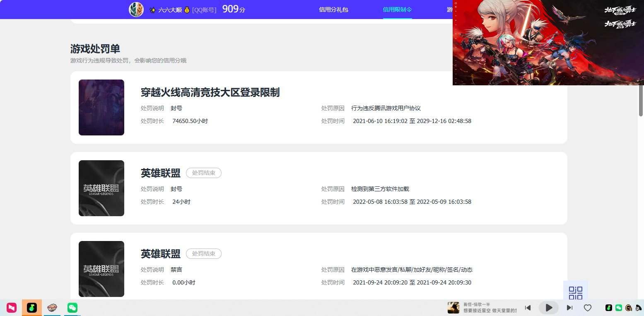644x316 pixels.
Task: Click the 禁言 punishment description
Action: 176,270
